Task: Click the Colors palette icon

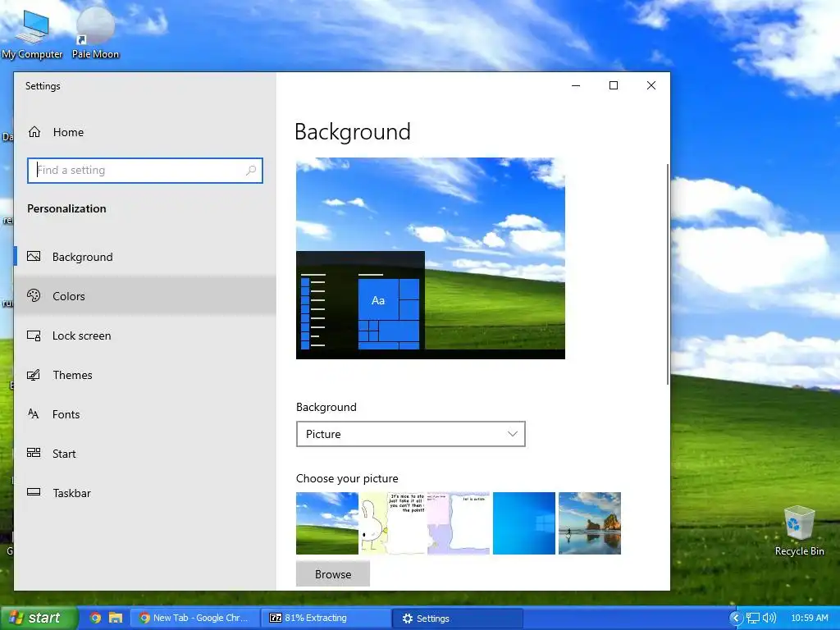Action: pos(34,295)
